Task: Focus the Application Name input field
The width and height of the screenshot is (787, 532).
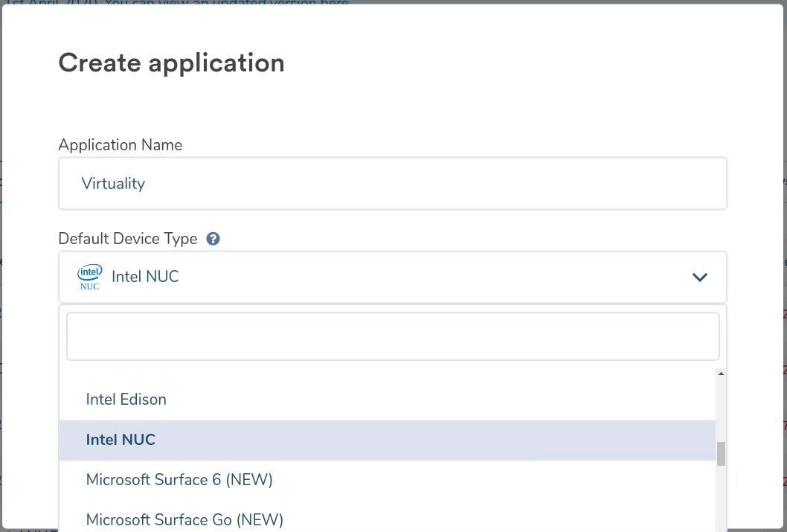Action: (393, 183)
